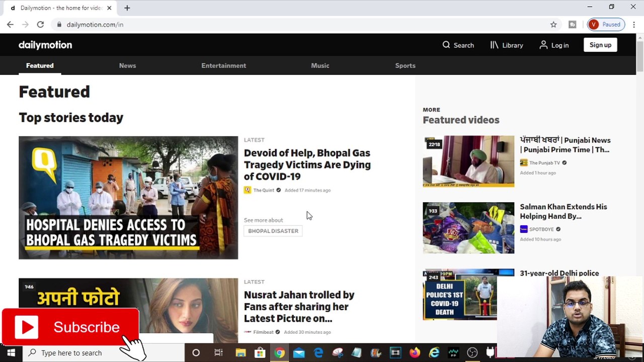This screenshot has width=644, height=362.
Task: Click the Chrome taskbar icon
Action: (x=279, y=352)
